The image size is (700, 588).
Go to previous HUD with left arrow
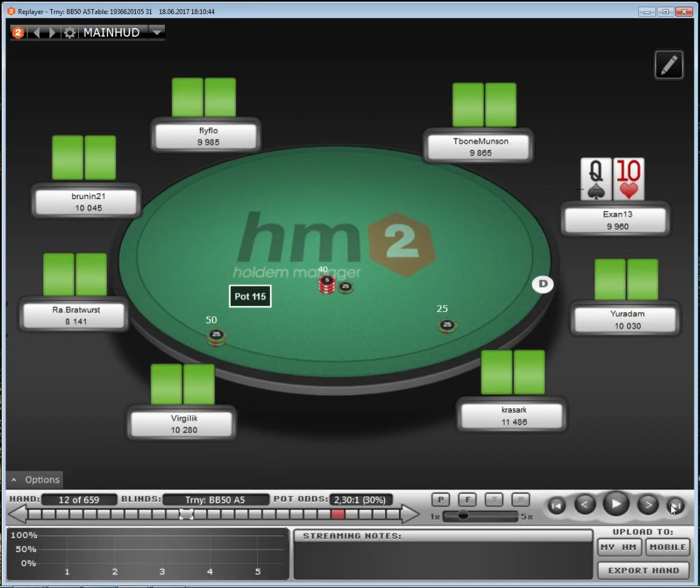37,32
